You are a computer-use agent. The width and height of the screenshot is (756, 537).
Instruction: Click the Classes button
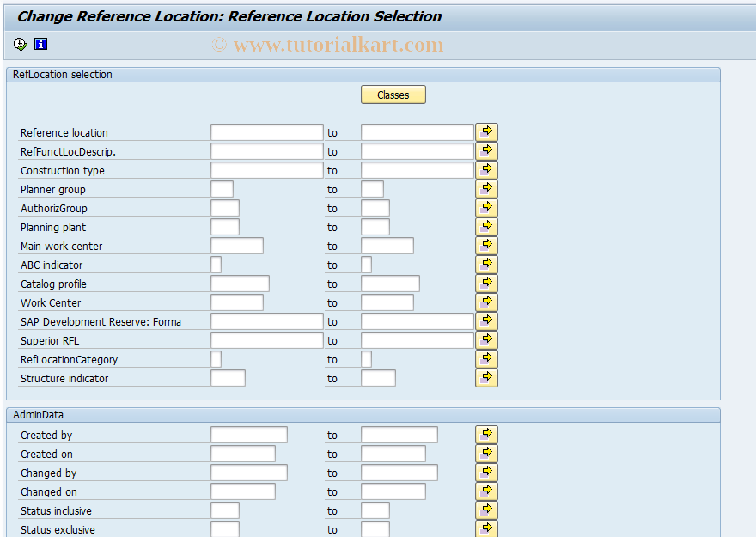point(393,95)
